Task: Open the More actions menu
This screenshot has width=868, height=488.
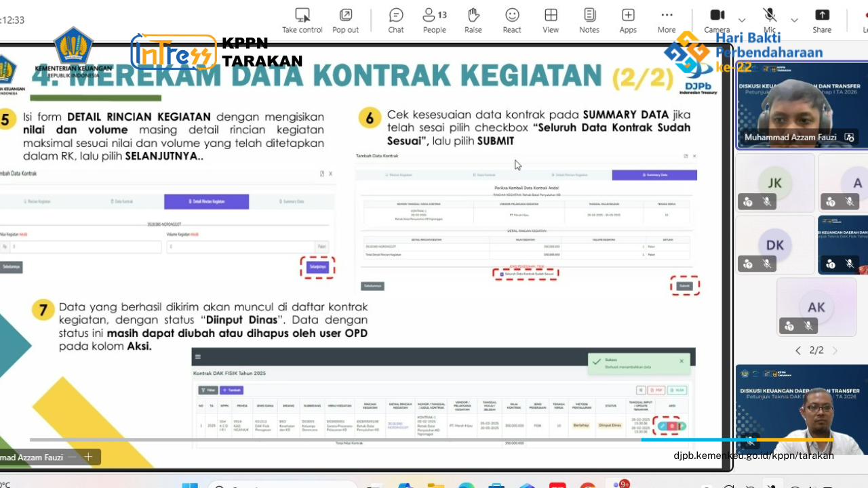Action: point(667,20)
